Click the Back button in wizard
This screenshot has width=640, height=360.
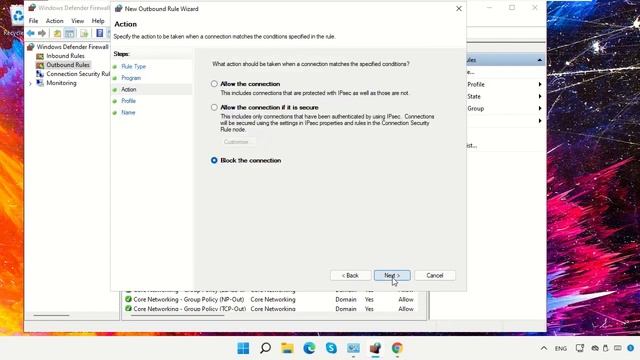351,276
